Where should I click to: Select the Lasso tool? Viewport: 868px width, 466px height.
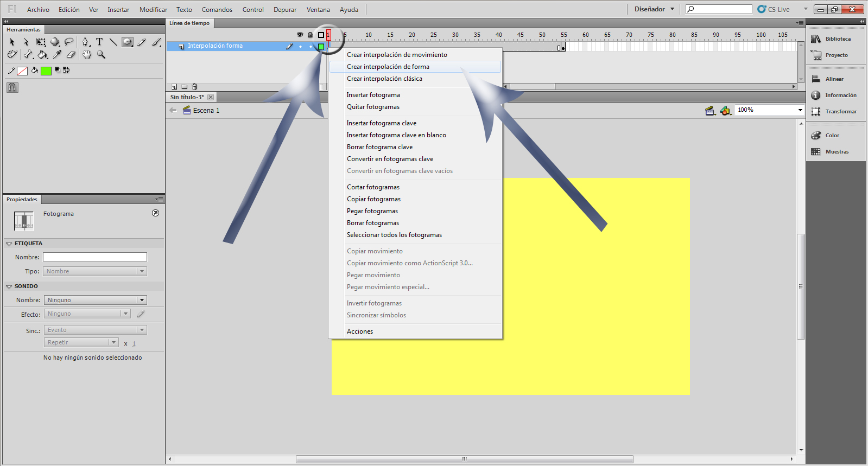coord(69,42)
